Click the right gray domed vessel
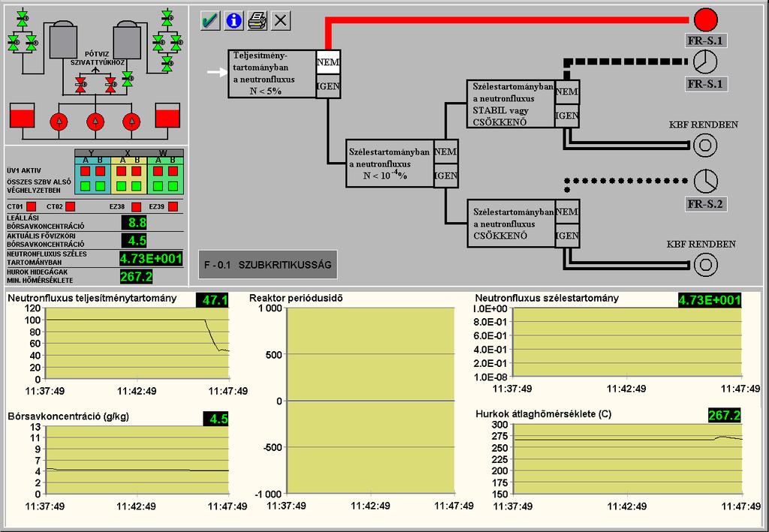769x532 pixels. click(x=127, y=40)
